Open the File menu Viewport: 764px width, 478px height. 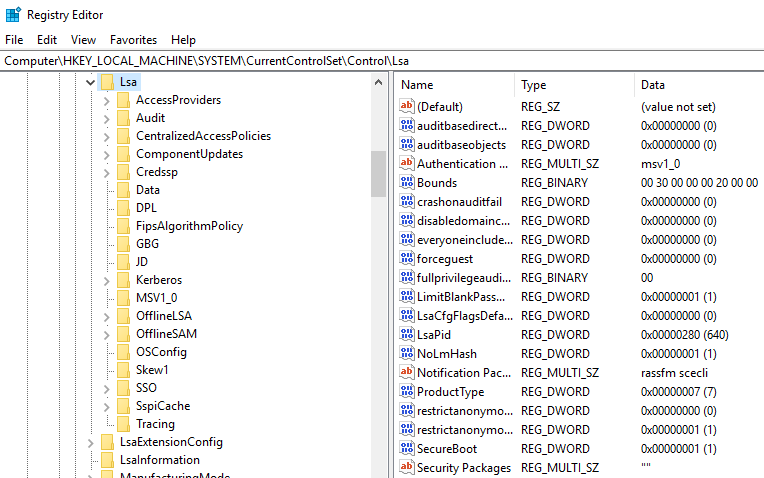14,40
